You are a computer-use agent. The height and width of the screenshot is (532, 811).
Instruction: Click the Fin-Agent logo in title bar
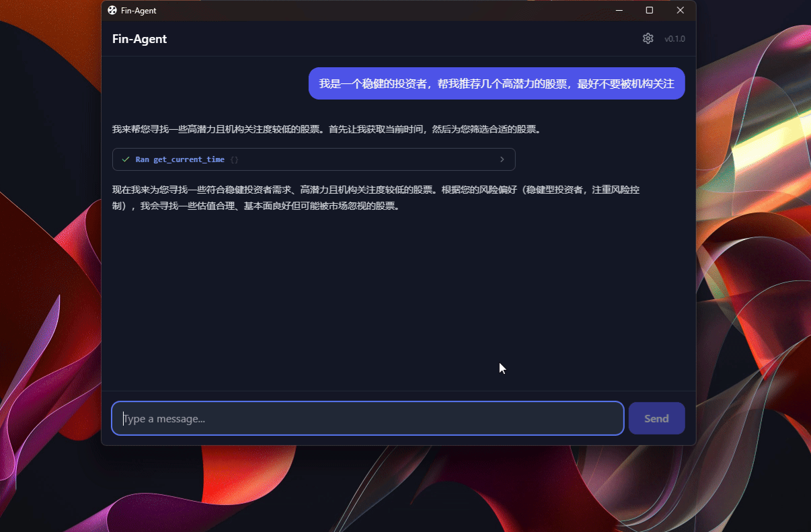click(112, 10)
